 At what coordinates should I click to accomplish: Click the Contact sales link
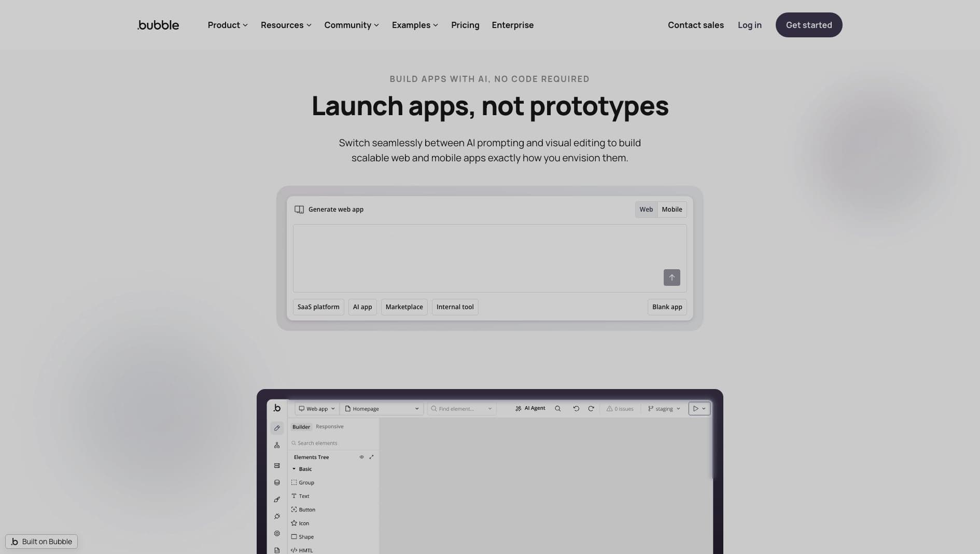(695, 25)
